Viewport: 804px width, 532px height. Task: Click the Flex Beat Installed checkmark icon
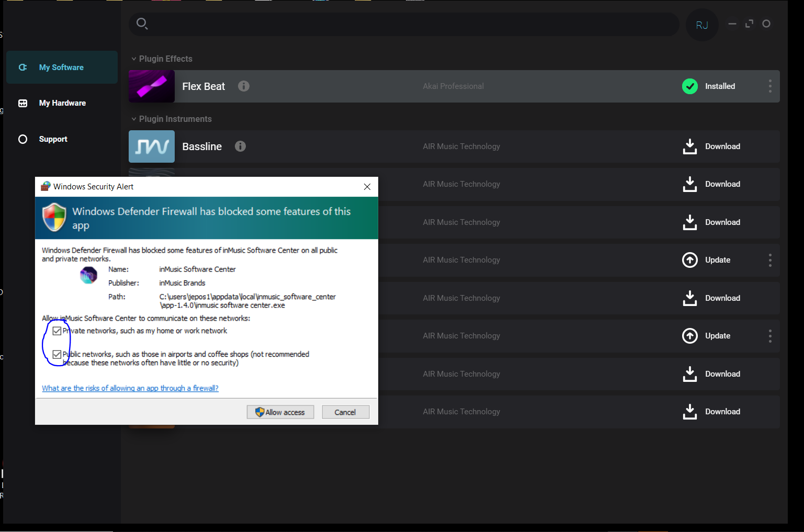[x=690, y=86]
